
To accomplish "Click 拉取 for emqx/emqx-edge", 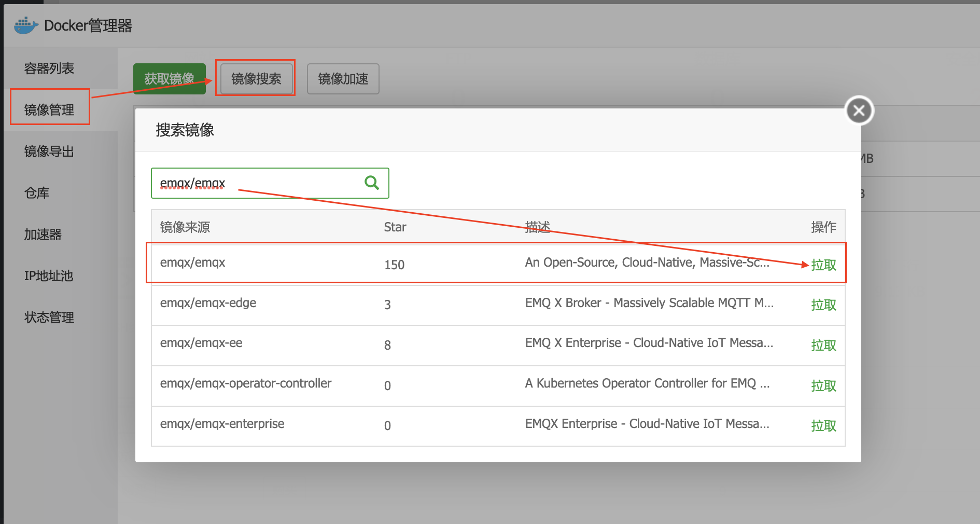I will point(823,305).
